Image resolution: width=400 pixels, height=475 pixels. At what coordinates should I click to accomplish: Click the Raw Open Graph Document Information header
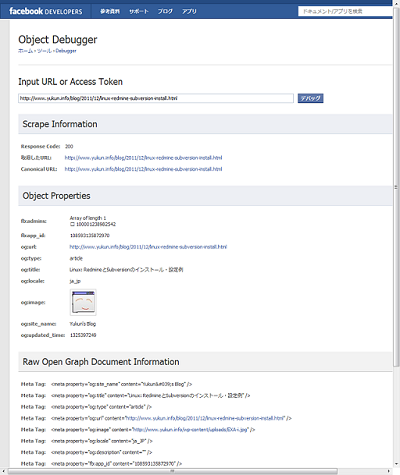(205, 362)
